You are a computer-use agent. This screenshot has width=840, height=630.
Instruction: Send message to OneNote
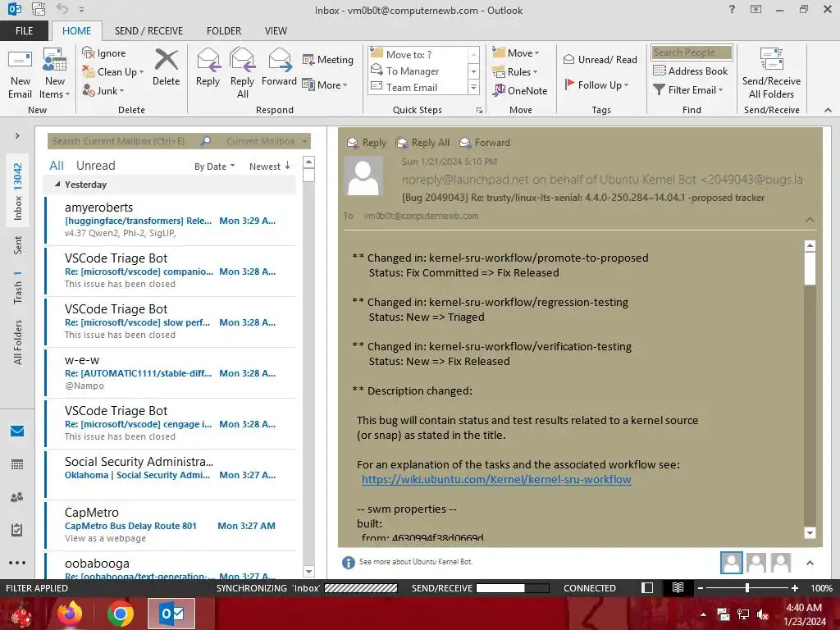click(520, 90)
